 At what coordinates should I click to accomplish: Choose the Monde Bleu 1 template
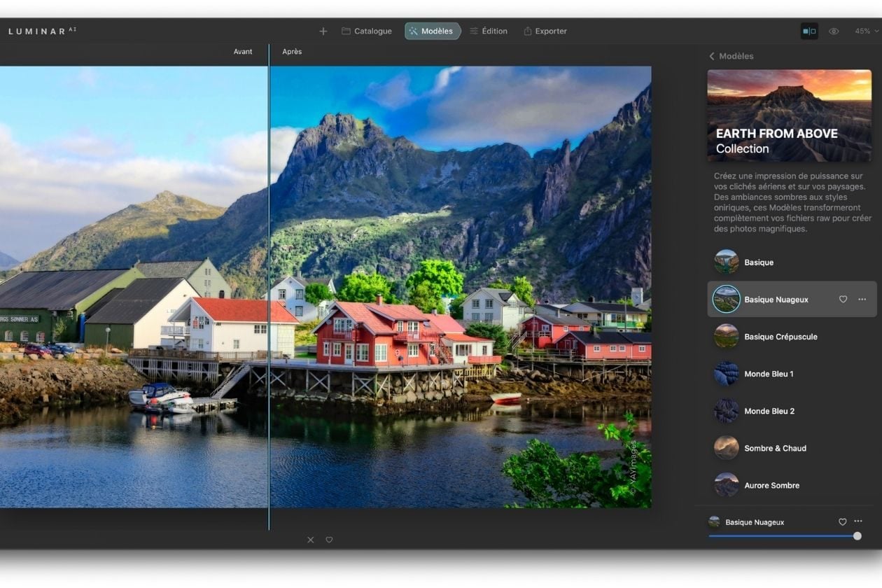point(768,374)
